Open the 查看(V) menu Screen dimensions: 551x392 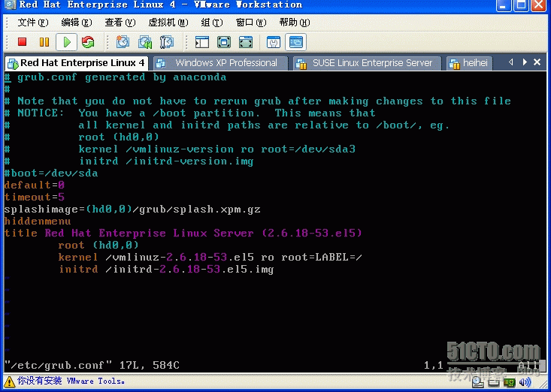(x=120, y=23)
